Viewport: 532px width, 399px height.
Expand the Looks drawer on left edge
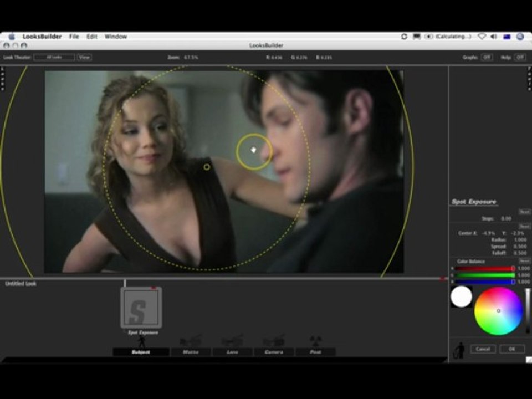[2, 79]
